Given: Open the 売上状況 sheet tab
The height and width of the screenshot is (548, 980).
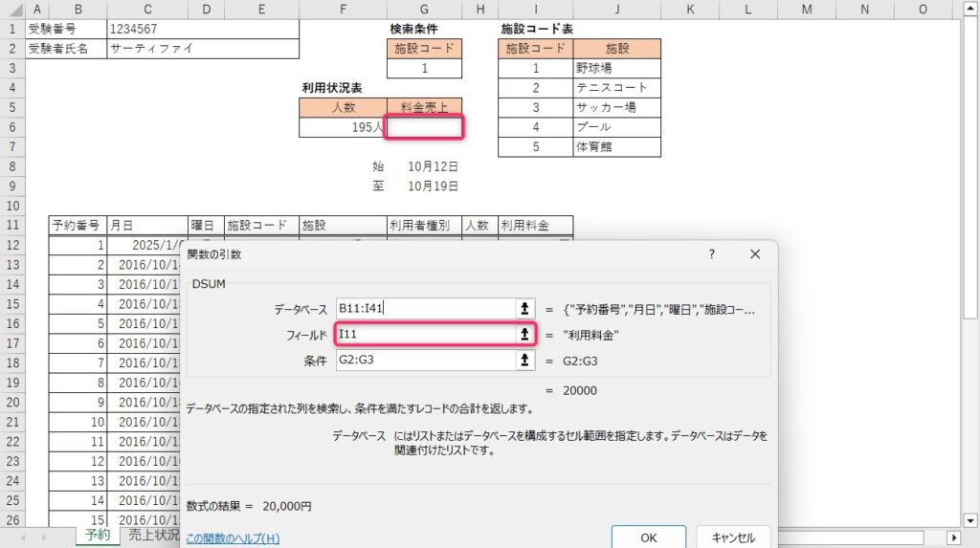Looking at the screenshot, I should [x=154, y=536].
